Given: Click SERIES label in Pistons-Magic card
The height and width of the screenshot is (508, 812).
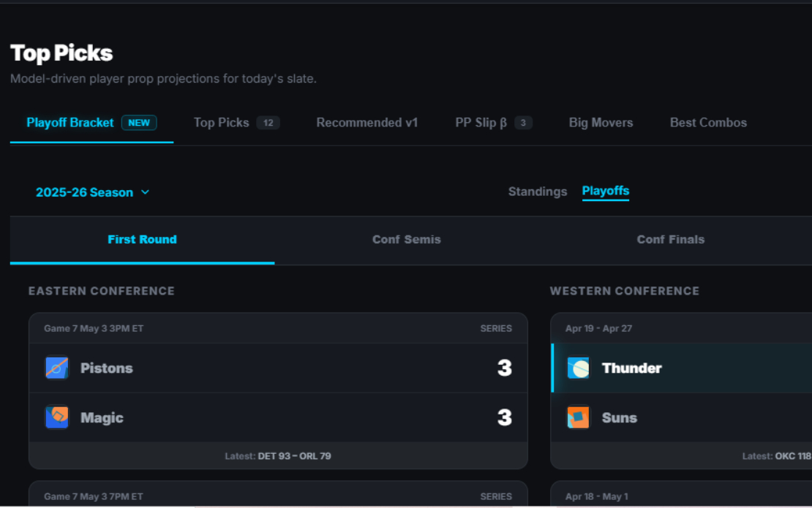Looking at the screenshot, I should pyautogui.click(x=496, y=328).
